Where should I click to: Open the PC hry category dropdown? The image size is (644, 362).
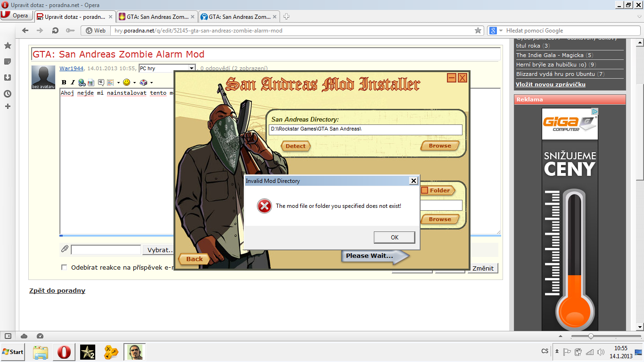point(191,68)
